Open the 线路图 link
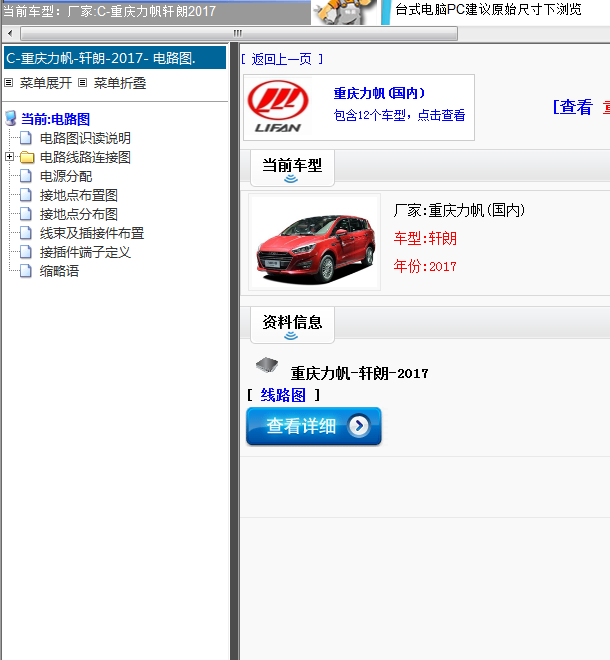Screen dimensions: 610x660 click(283, 395)
